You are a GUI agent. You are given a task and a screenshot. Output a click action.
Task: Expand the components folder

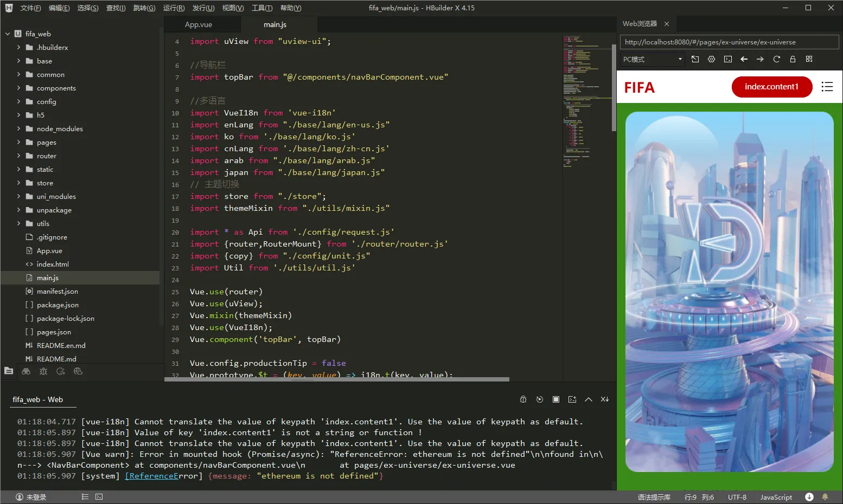tap(56, 88)
